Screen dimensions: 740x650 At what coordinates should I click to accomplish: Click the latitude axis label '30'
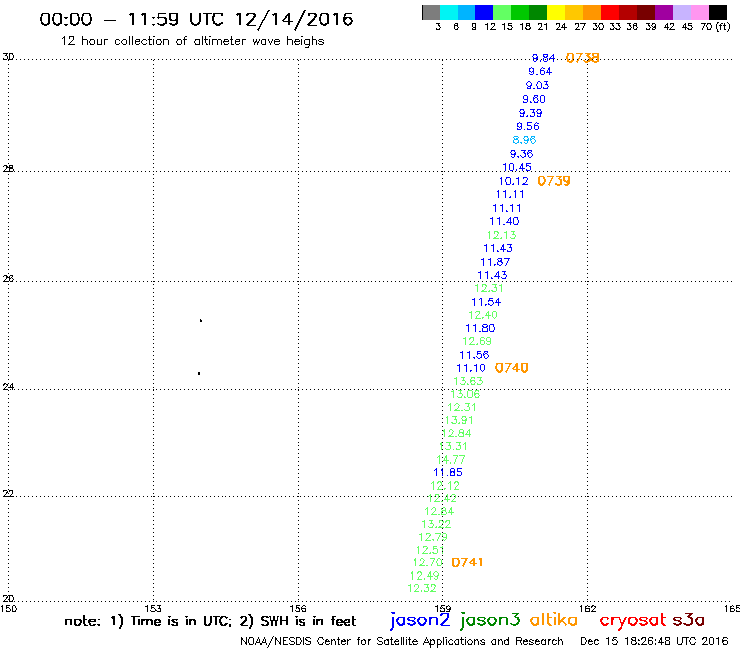[8, 57]
